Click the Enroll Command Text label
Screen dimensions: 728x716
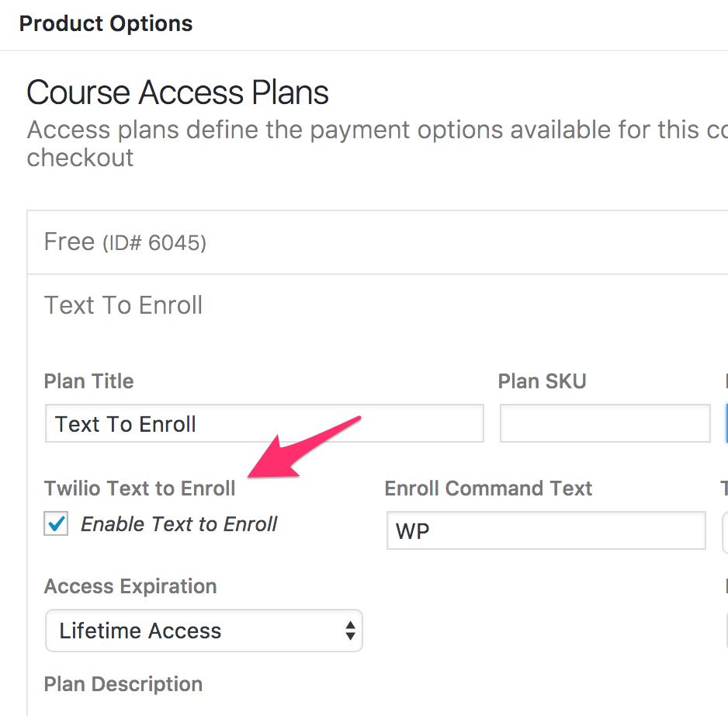488,488
